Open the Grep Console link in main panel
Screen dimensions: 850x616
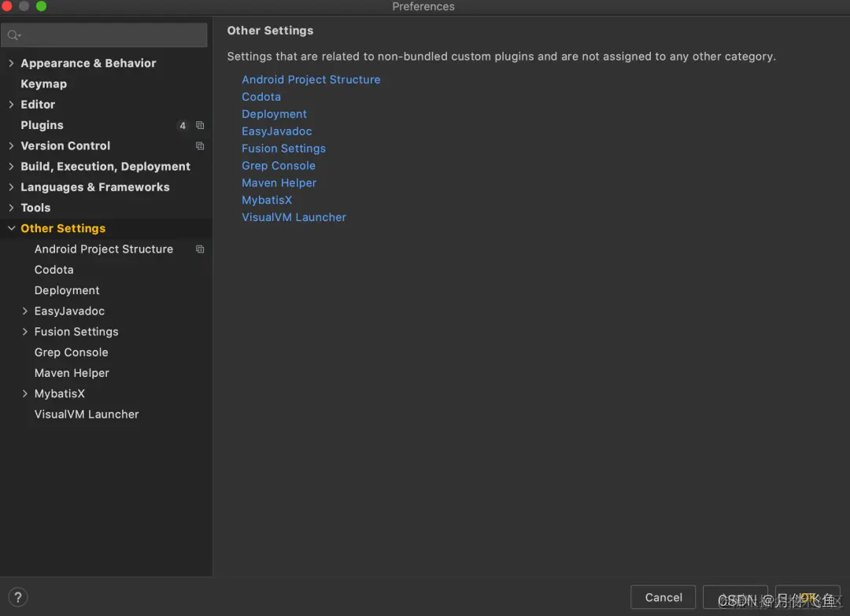(278, 166)
